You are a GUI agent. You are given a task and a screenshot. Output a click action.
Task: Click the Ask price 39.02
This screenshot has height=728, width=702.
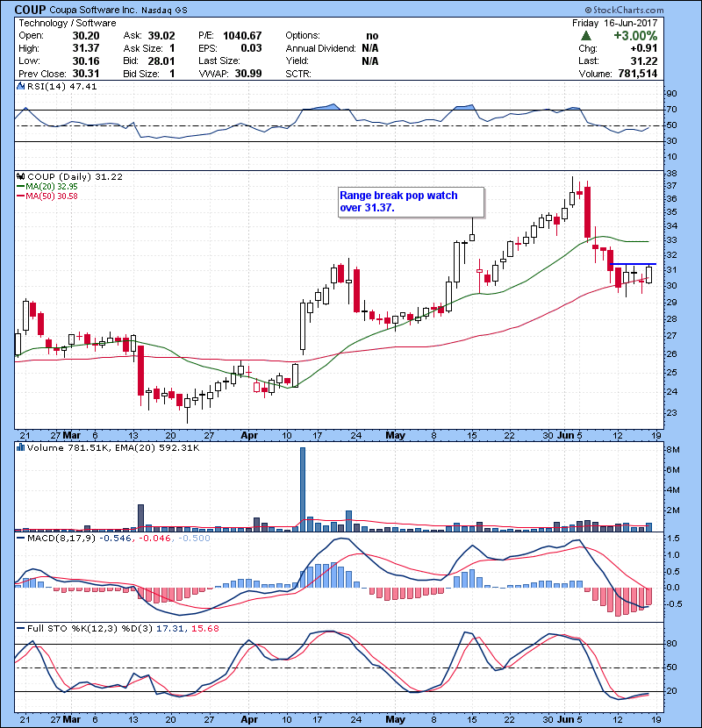161,36
